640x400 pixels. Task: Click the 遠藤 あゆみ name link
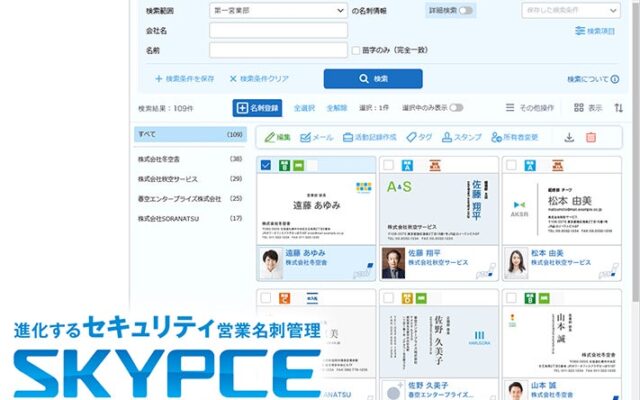[305, 253]
